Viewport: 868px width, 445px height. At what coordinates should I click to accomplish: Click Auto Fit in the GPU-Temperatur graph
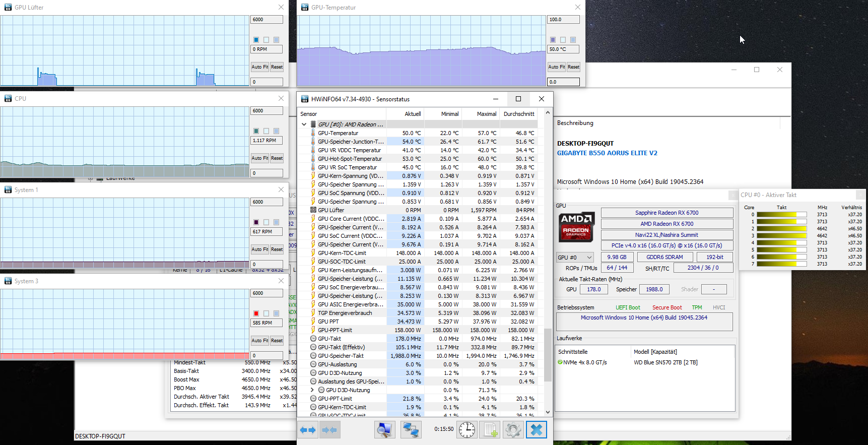[557, 67]
